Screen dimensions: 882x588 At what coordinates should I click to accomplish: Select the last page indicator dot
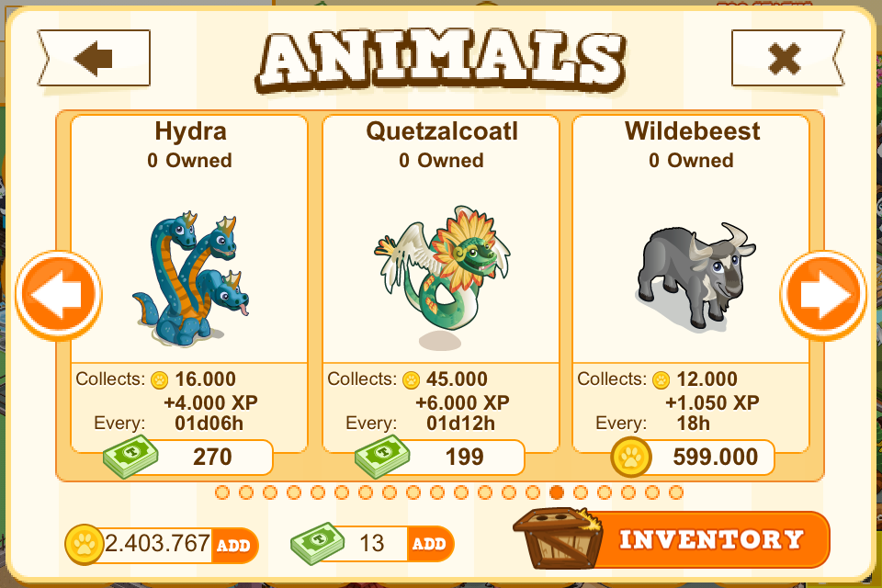(676, 492)
